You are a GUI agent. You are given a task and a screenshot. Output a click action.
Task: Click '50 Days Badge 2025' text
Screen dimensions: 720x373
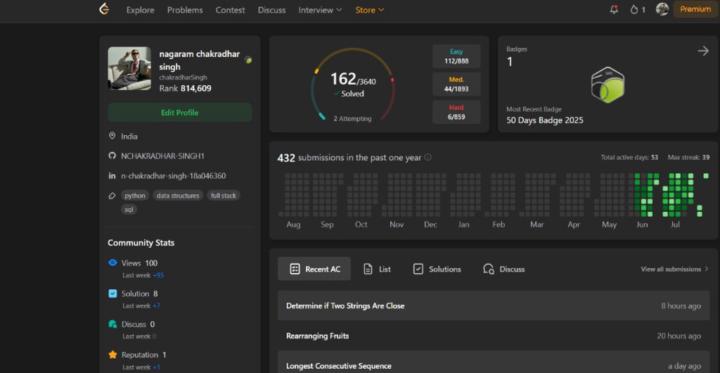pos(545,120)
